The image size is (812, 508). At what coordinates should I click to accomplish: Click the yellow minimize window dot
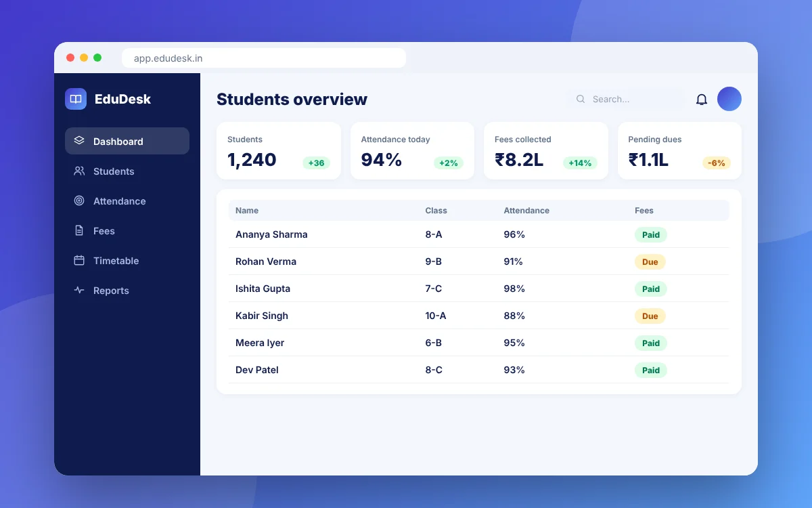pos(84,58)
